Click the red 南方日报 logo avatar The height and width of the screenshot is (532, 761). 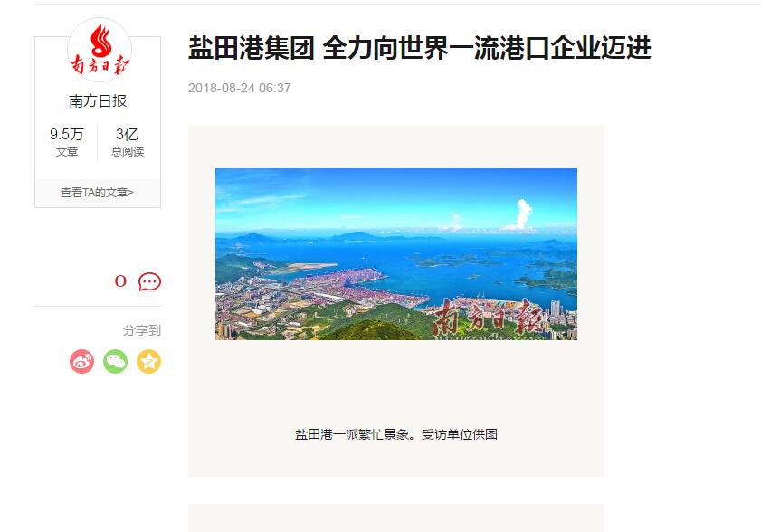pos(99,51)
